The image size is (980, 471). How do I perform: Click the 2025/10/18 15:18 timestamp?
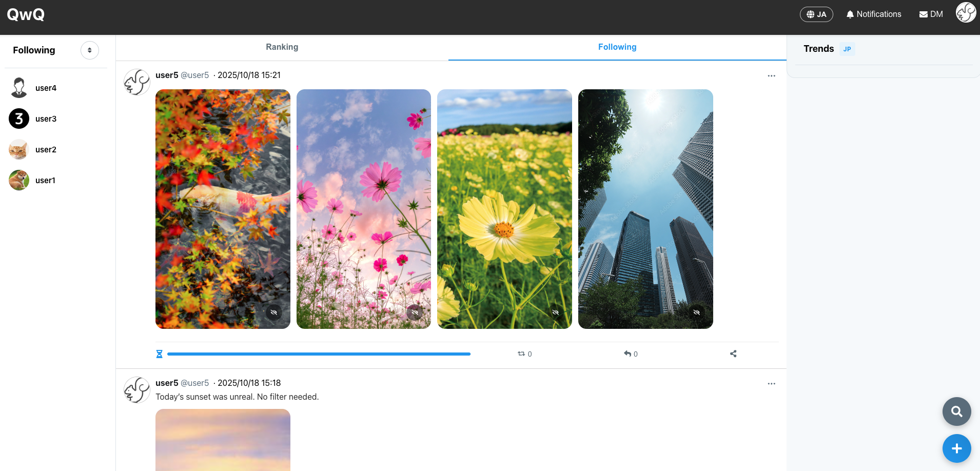click(x=249, y=383)
